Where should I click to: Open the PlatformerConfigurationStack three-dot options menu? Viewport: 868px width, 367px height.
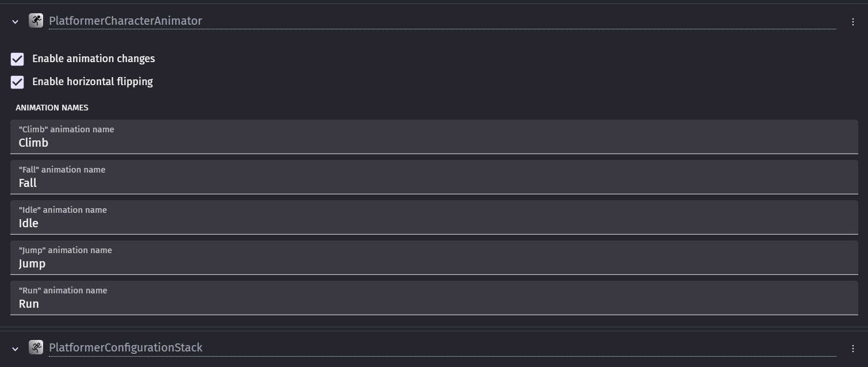tap(852, 349)
